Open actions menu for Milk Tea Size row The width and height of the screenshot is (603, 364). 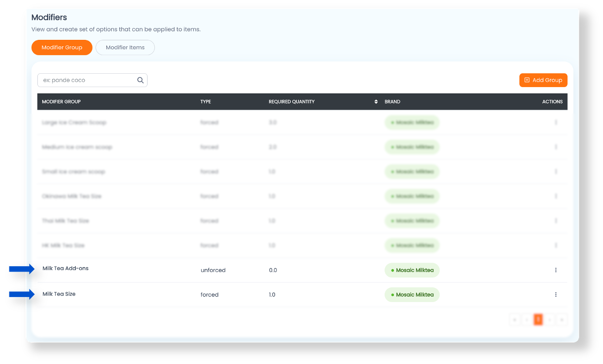point(556,295)
